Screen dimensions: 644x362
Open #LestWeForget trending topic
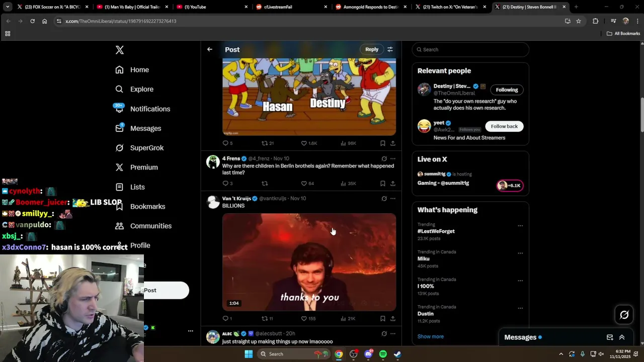point(436,231)
